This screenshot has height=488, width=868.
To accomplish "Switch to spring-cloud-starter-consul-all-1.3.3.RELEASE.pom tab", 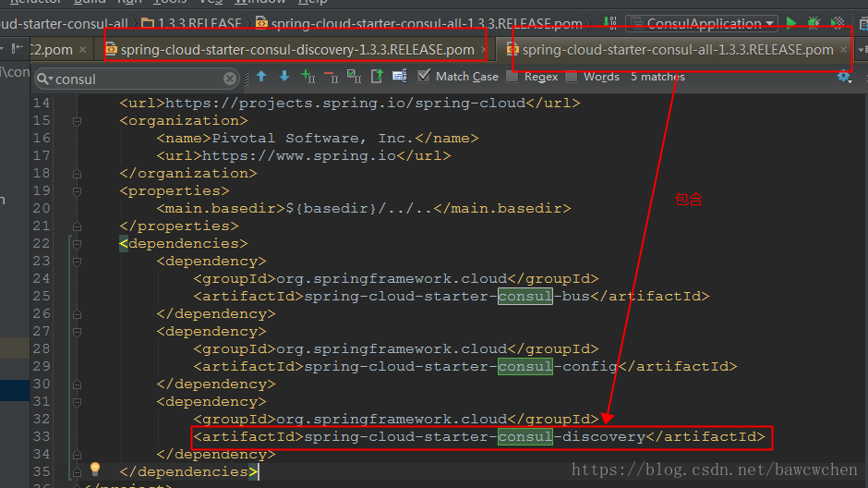I will [x=678, y=50].
